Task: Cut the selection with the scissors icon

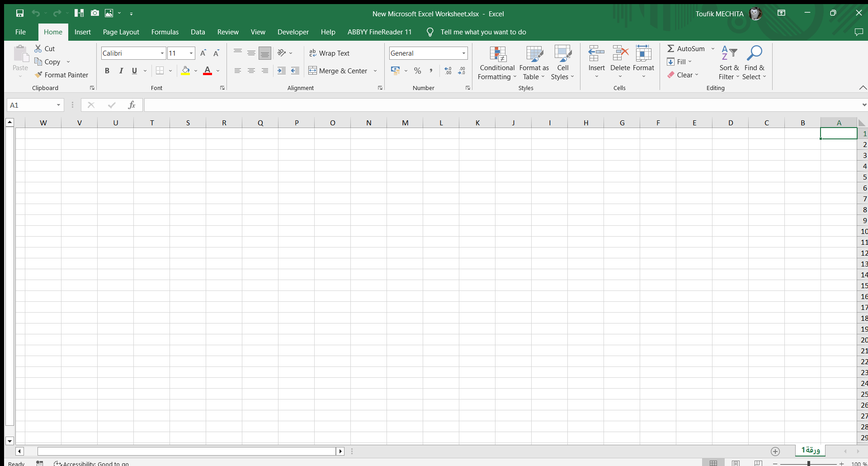Action: pos(45,48)
